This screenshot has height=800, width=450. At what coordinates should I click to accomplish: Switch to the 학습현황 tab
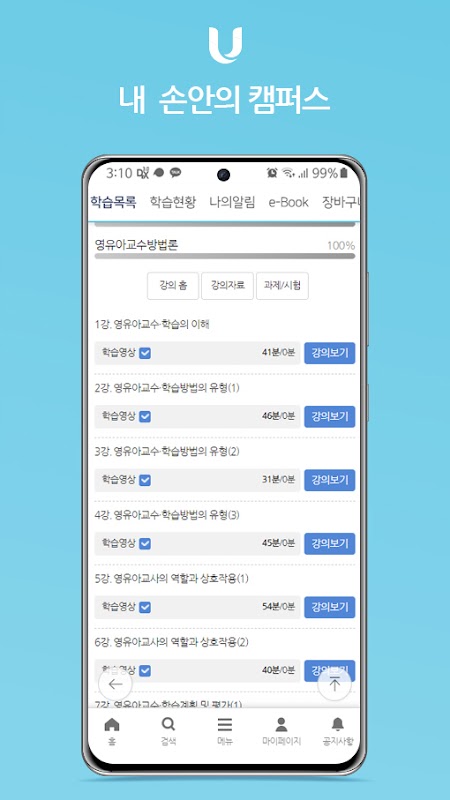(x=172, y=202)
